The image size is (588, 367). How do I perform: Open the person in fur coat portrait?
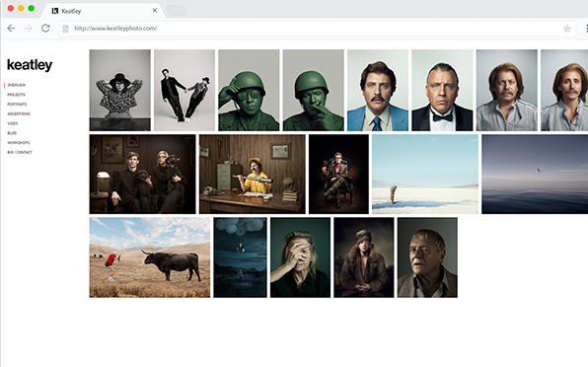click(x=364, y=257)
